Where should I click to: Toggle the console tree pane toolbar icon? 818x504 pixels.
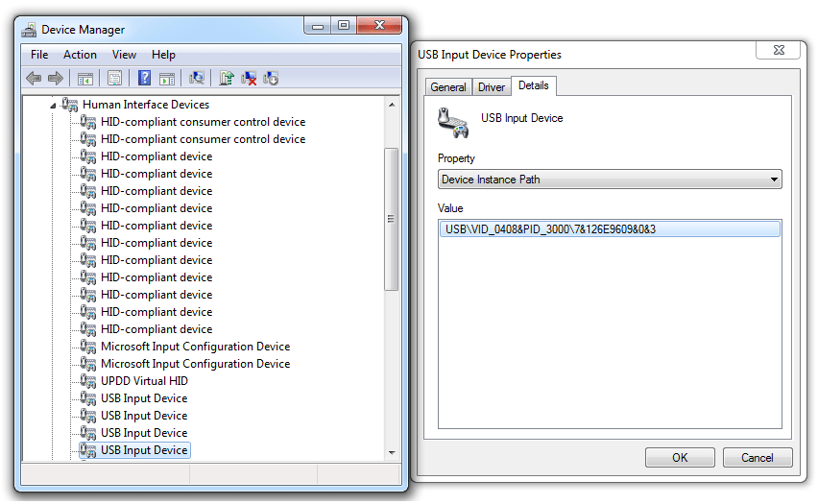pyautogui.click(x=85, y=79)
